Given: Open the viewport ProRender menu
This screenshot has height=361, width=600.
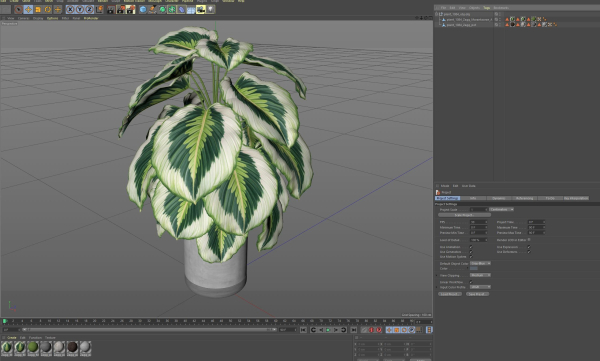Looking at the screenshot, I should [91, 18].
